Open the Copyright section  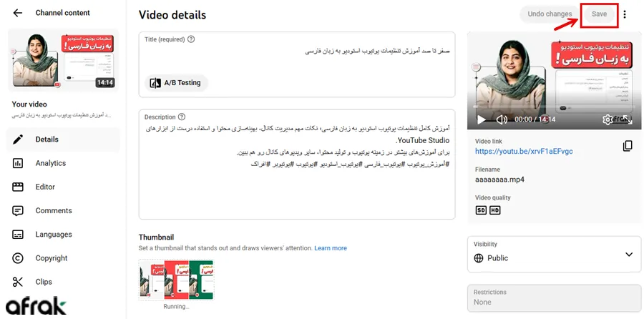[x=52, y=258]
